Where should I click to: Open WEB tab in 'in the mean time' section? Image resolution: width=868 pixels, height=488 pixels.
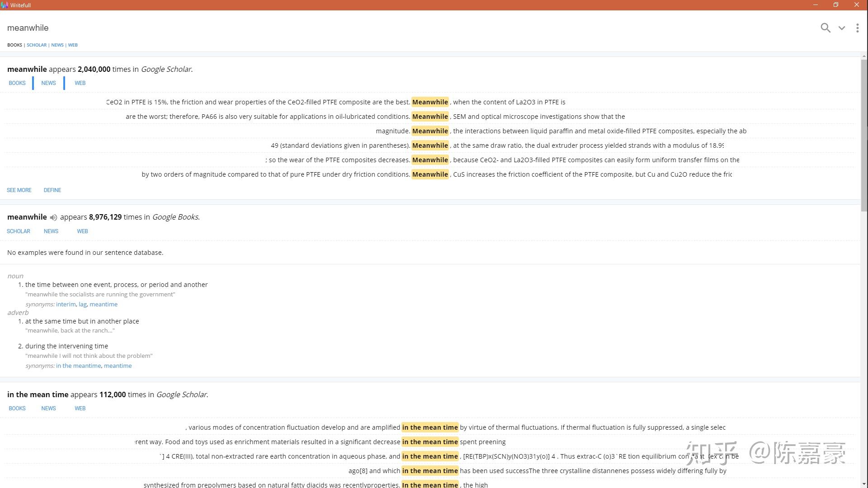[x=80, y=408]
